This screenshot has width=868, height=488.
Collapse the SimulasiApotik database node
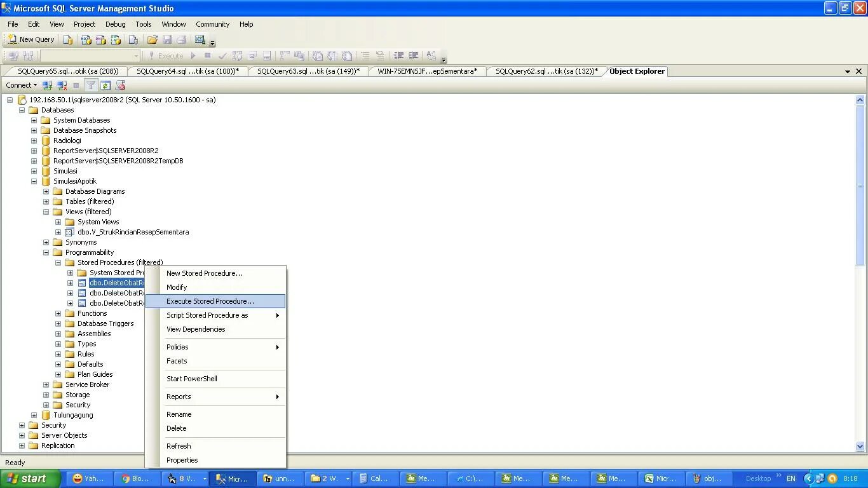(x=34, y=181)
